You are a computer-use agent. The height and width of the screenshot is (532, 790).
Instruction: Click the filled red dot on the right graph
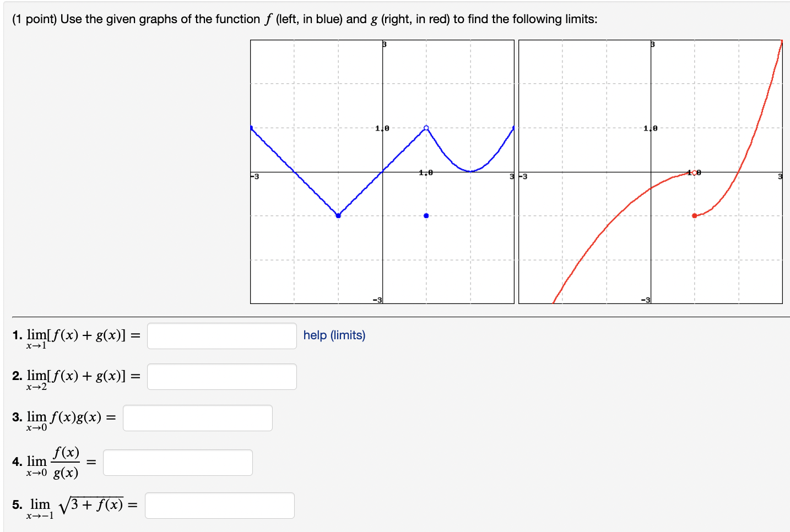tap(694, 215)
